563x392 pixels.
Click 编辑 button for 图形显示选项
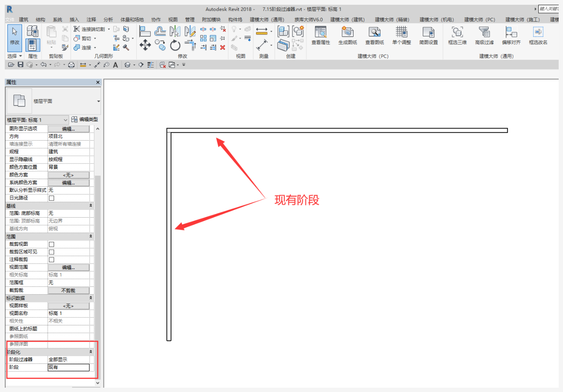pos(68,129)
